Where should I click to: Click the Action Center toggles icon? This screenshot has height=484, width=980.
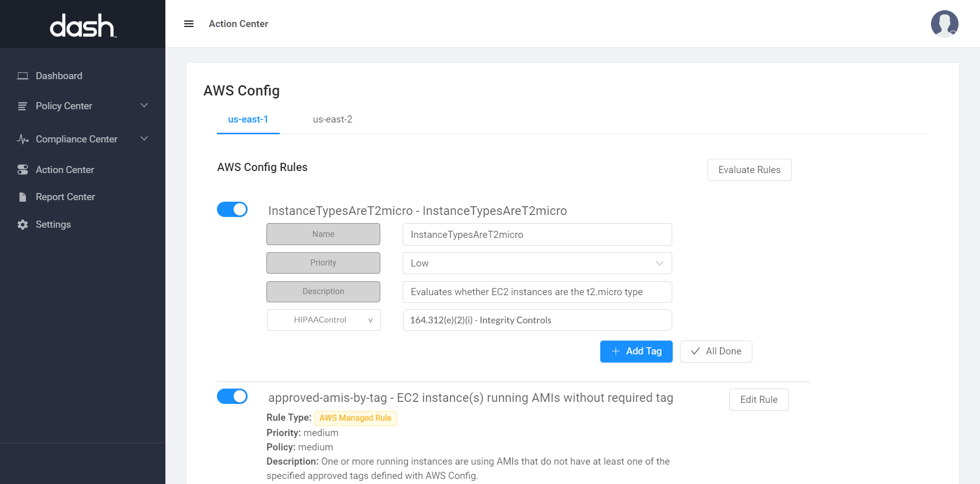pos(22,170)
